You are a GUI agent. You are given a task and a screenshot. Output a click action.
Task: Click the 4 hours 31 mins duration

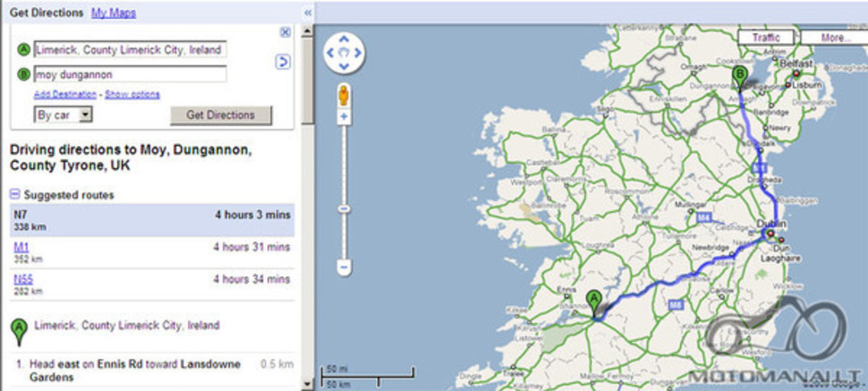coord(251,247)
